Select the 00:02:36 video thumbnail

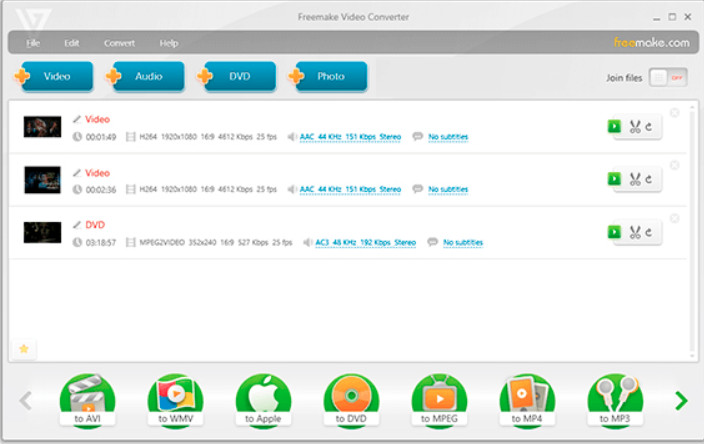click(42, 180)
